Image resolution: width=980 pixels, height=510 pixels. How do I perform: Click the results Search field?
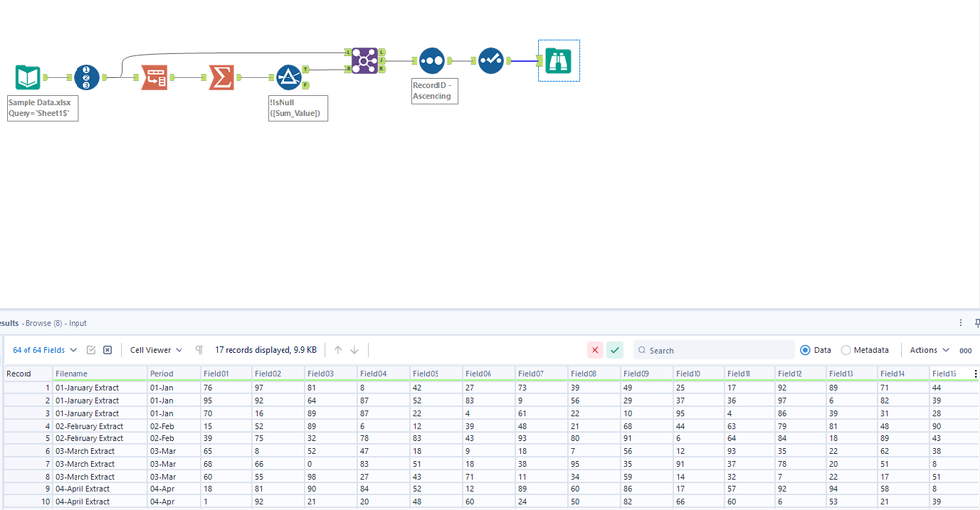coord(713,350)
